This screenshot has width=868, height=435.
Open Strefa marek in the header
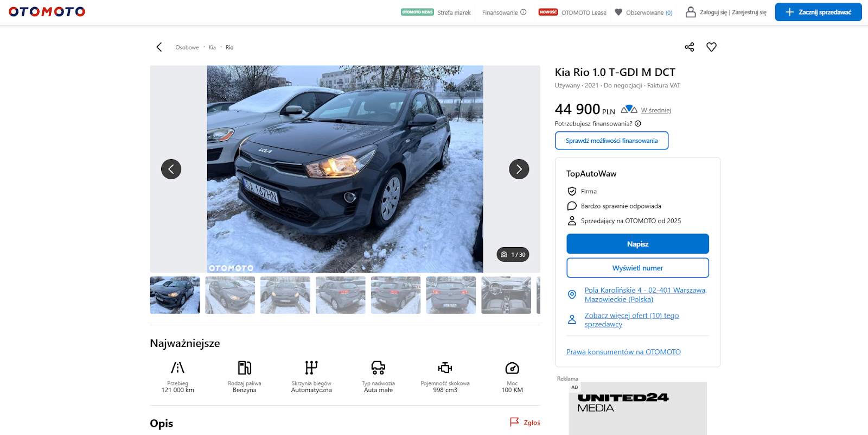pyautogui.click(x=454, y=12)
